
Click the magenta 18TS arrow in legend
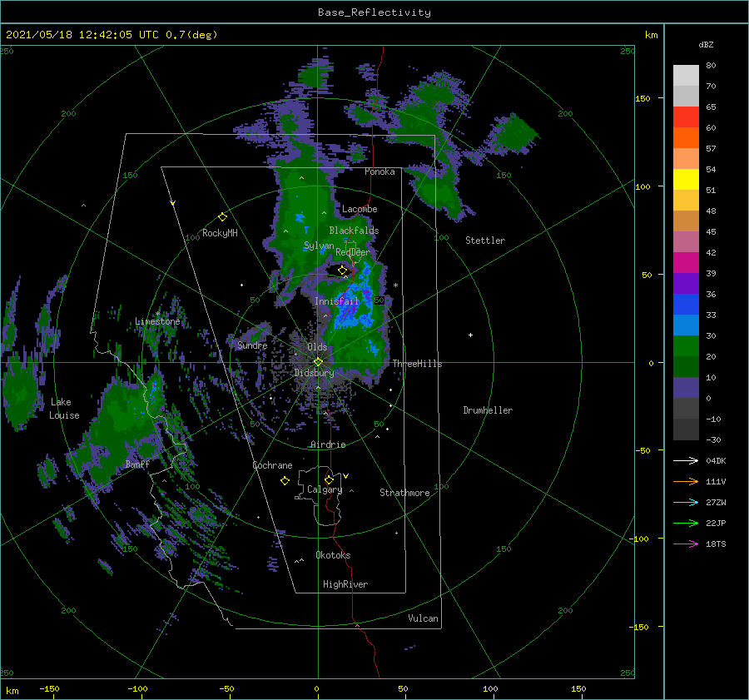tap(686, 544)
